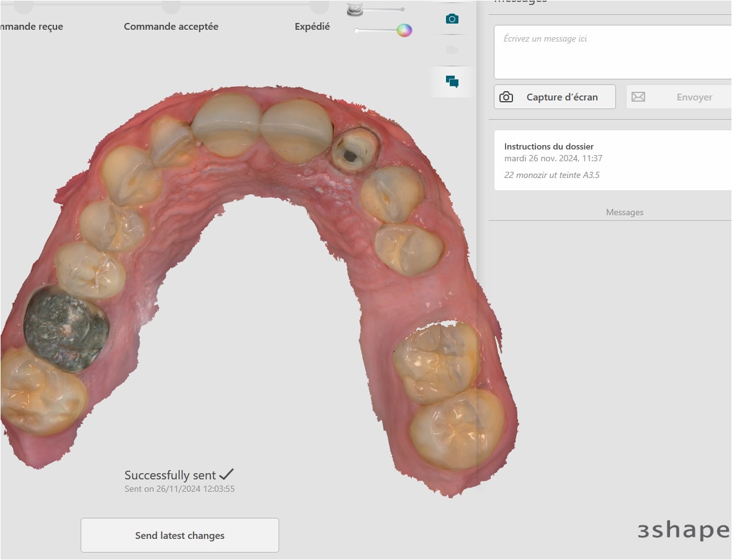The height and width of the screenshot is (560, 732).
Task: Click the envelope icon beside Envoyer
Action: tap(638, 97)
